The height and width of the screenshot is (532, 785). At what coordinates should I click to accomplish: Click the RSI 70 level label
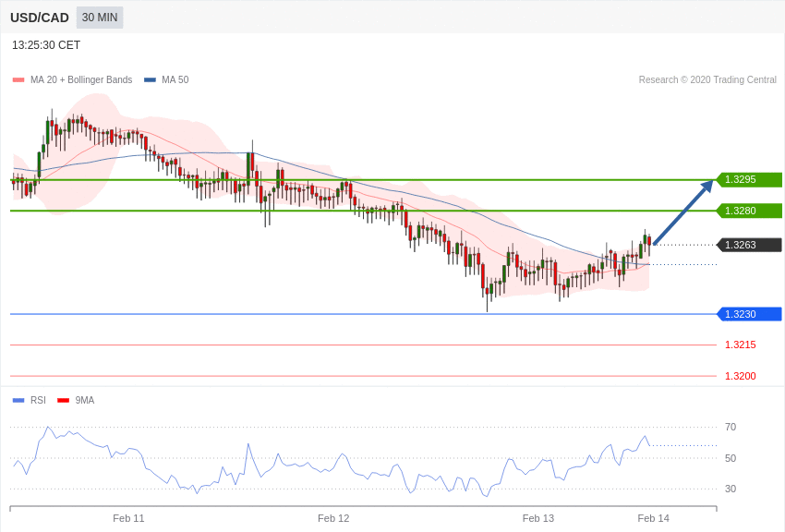pyautogui.click(x=731, y=427)
